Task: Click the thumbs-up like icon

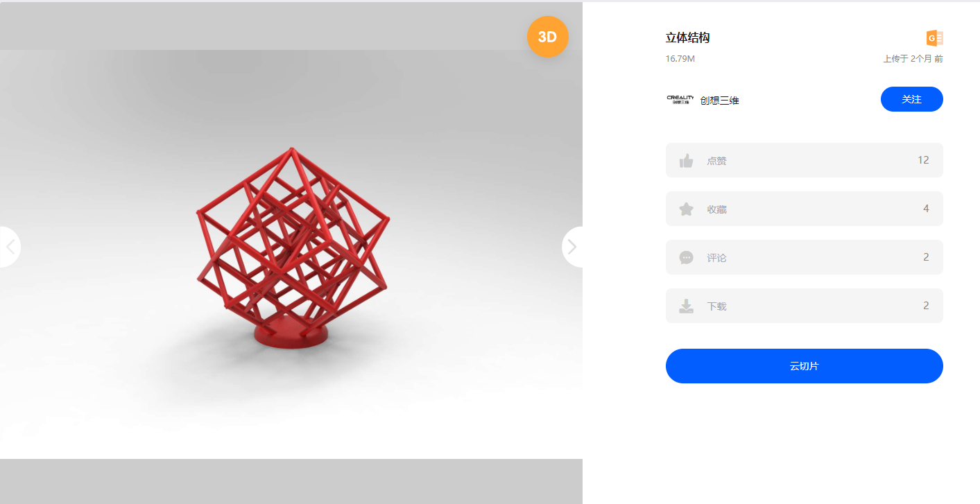Action: tap(687, 161)
